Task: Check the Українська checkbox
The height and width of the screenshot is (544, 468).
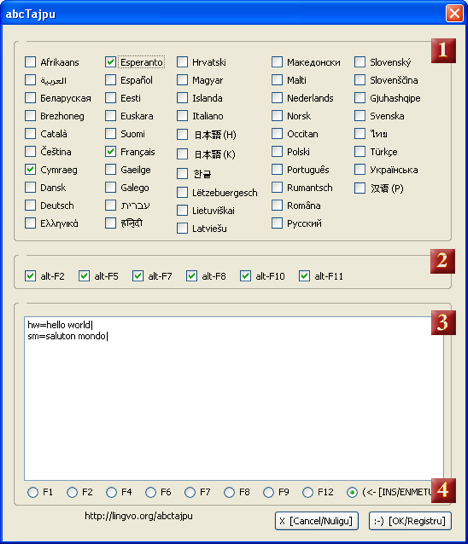Action: click(360, 170)
